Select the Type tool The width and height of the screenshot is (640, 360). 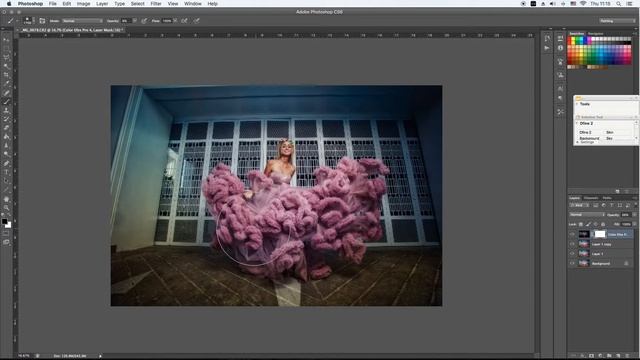coord(6,172)
